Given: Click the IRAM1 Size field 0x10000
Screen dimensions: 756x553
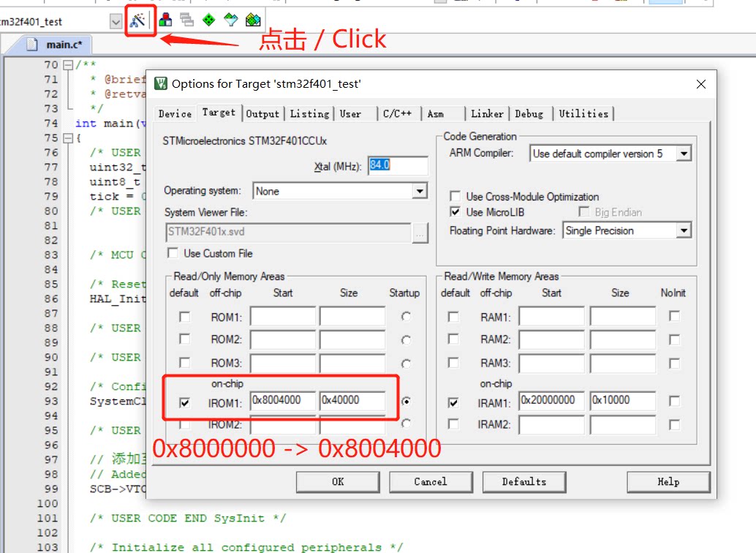Looking at the screenshot, I should [x=622, y=400].
